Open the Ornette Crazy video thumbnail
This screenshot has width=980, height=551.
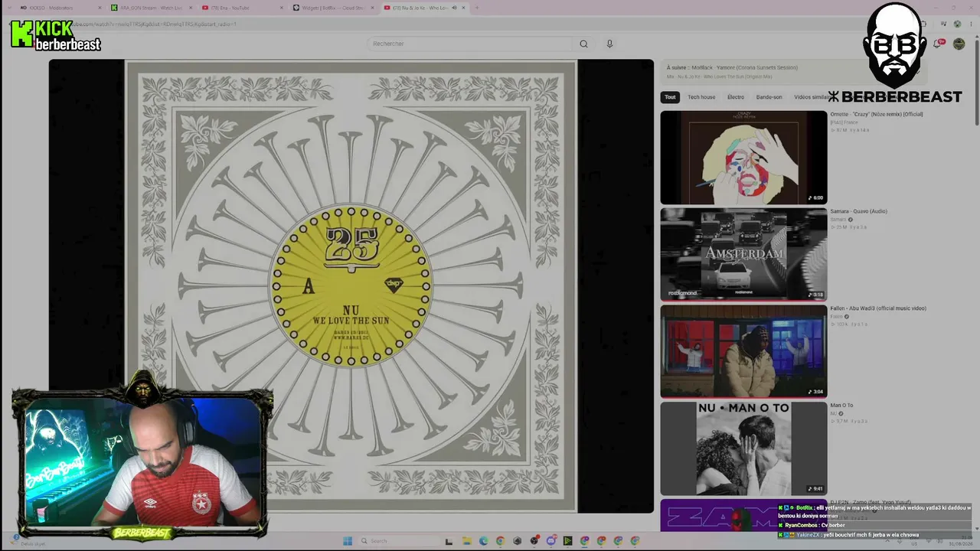[743, 158]
